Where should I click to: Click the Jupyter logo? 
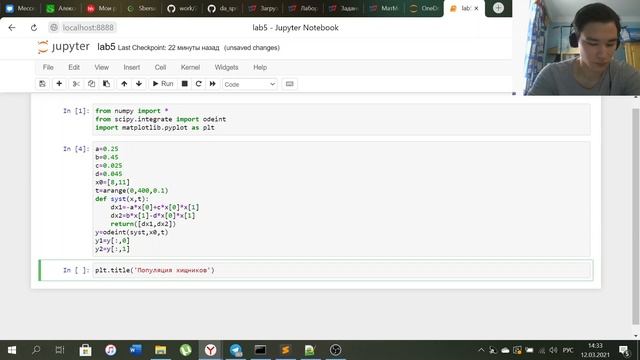pos(64,47)
